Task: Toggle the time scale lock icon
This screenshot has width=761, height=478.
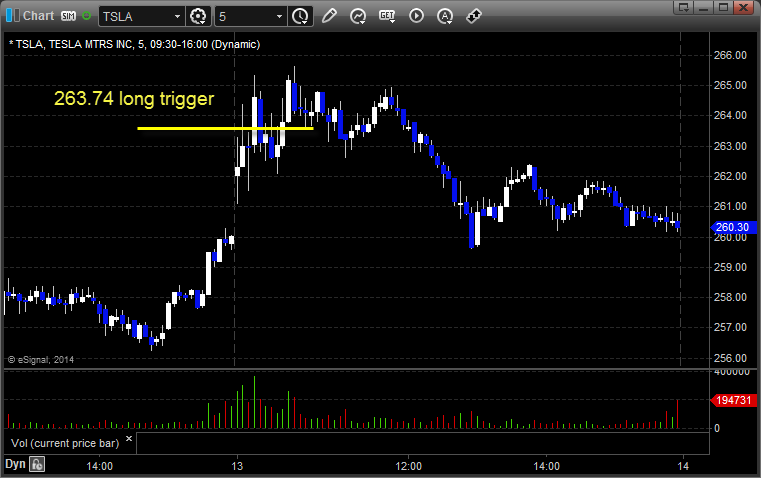Action: (x=37, y=464)
